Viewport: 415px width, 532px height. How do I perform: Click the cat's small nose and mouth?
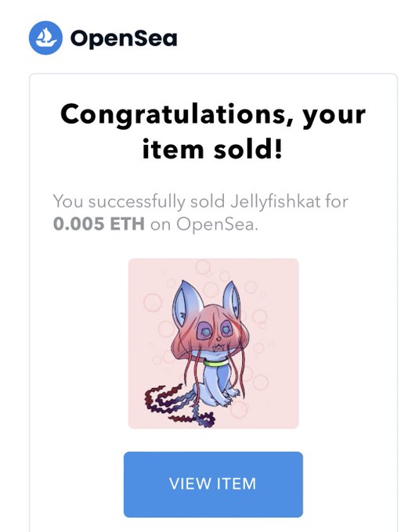(219, 343)
